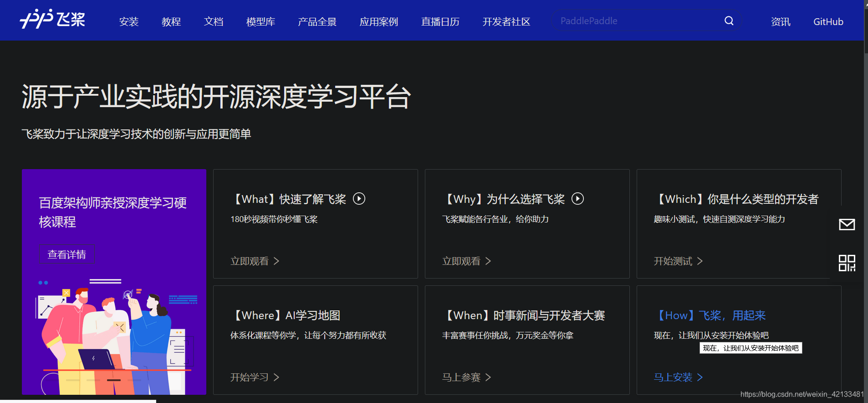Open the 【Where】AI学习地图 title
This screenshot has height=403, width=868.
tap(286, 315)
